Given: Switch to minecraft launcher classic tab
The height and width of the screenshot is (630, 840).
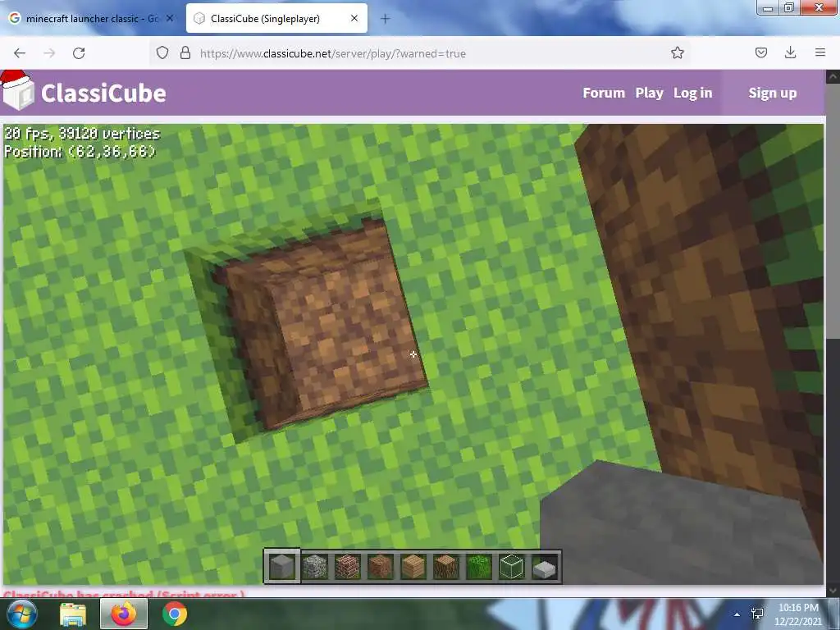Looking at the screenshot, I should (91, 19).
